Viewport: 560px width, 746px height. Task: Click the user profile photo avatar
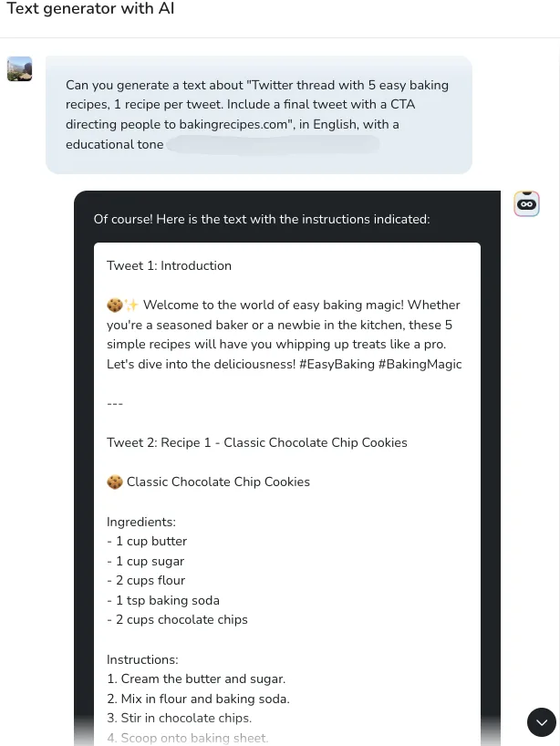[x=19, y=68]
